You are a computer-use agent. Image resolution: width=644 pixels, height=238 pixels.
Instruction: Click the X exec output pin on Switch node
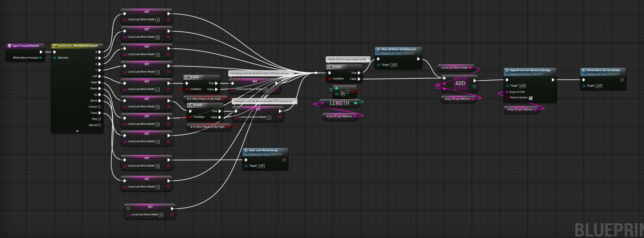(100, 64)
